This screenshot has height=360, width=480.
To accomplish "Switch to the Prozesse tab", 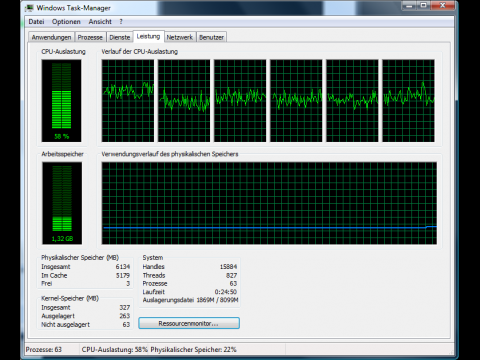I will tap(90, 37).
